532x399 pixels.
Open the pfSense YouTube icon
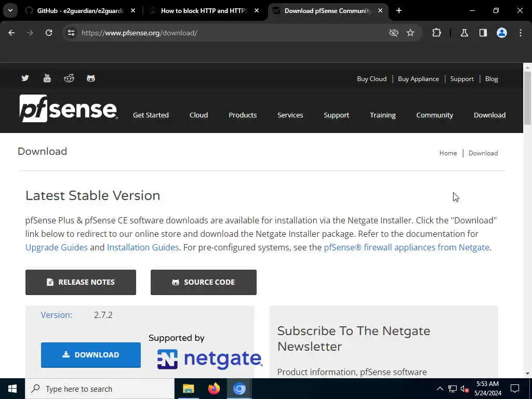coord(47,78)
